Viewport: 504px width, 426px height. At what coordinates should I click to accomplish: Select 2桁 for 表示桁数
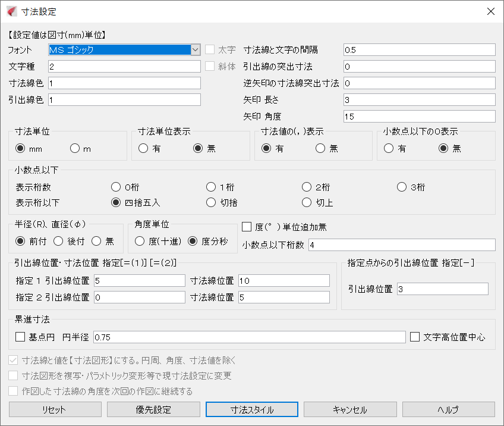coord(307,186)
